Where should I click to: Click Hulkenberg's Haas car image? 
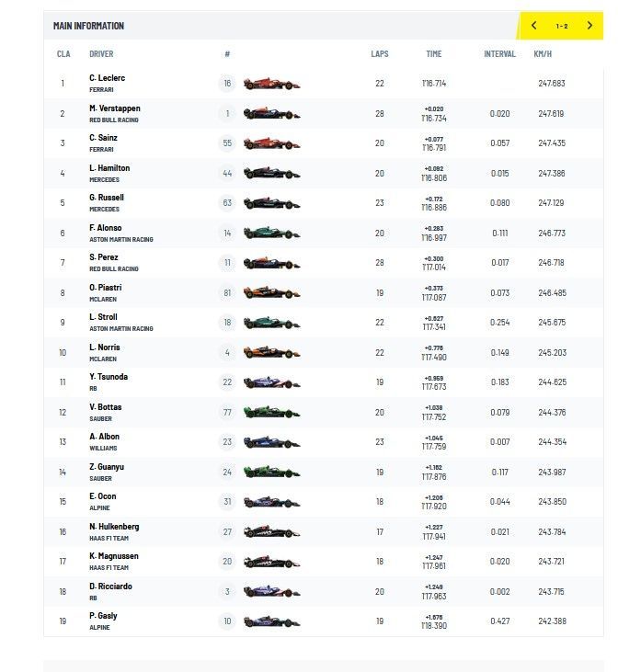coord(271,531)
